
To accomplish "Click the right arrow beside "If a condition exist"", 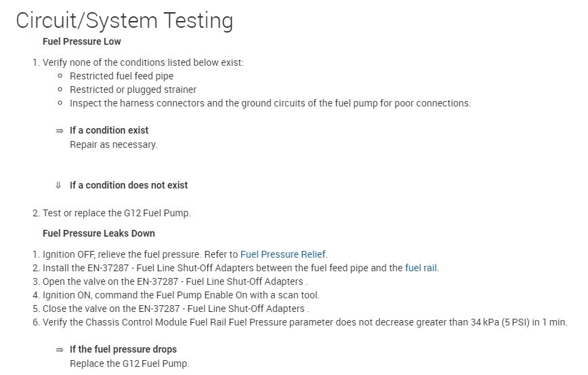I will click(x=60, y=130).
